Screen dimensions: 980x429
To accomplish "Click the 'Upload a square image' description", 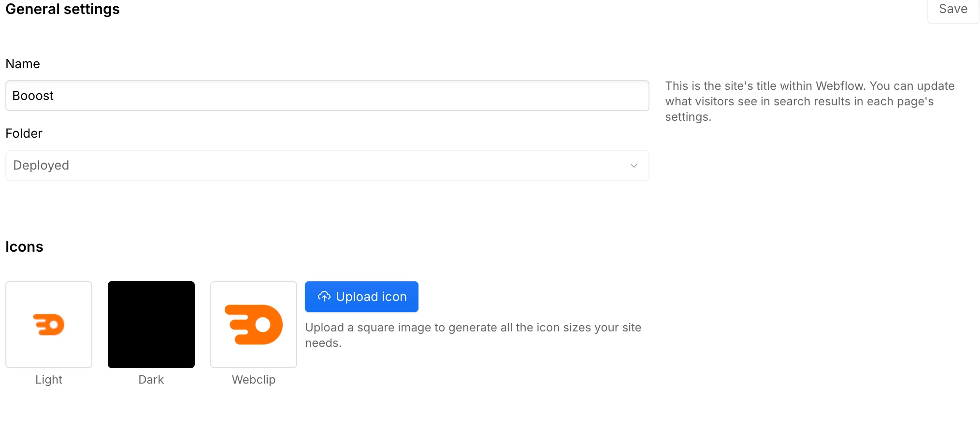I will click(x=473, y=335).
